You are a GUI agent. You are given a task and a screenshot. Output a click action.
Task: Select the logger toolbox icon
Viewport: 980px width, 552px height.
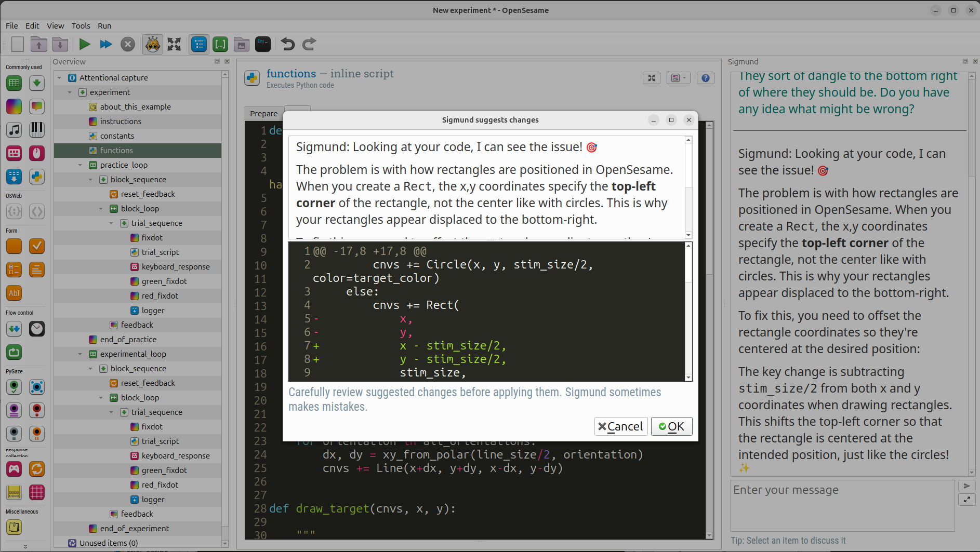[14, 177]
